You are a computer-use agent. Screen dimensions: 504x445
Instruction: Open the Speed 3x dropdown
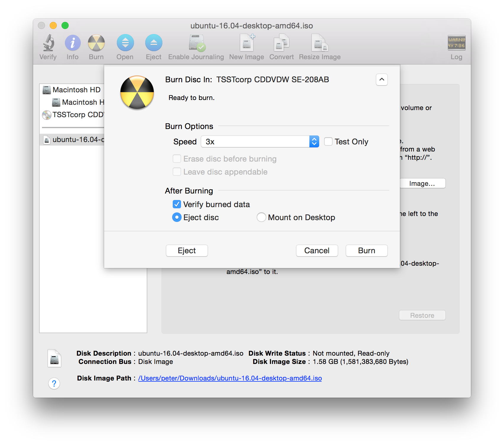(260, 142)
